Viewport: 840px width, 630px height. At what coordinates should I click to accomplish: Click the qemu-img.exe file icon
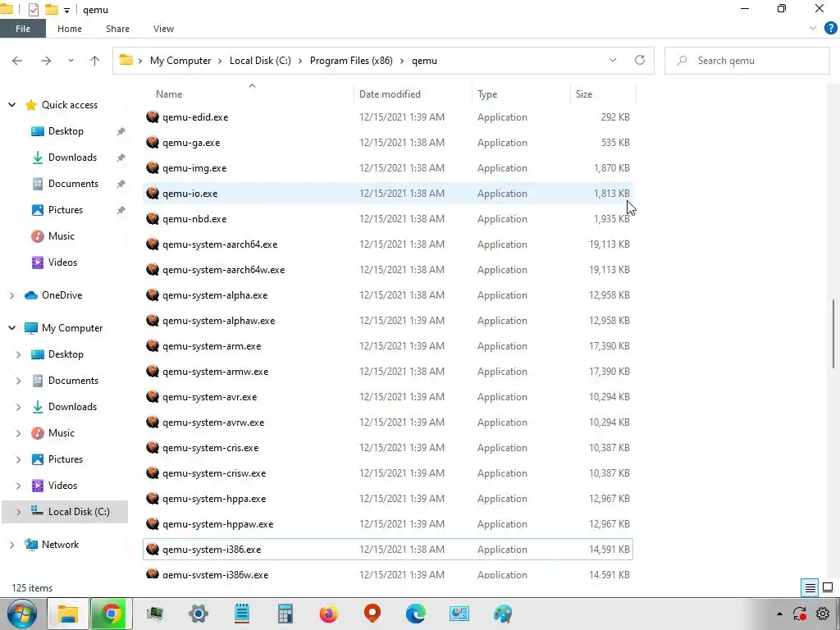click(x=153, y=167)
